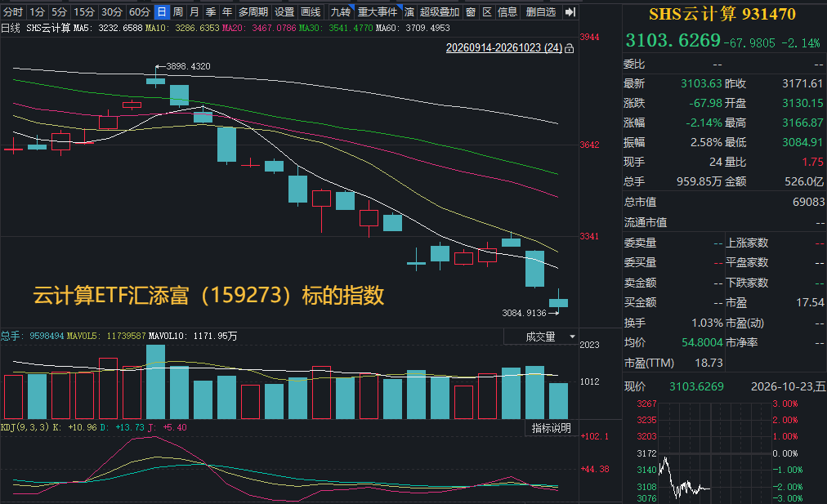This screenshot has width=827, height=504.
Task: Click the KDJ(9,3,3) indicator label
Action: pos(25,427)
